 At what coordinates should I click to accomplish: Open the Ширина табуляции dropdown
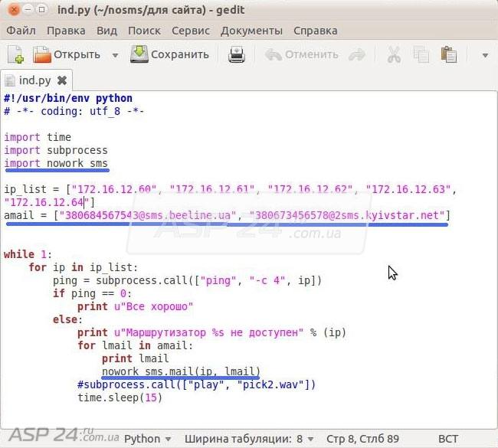click(249, 439)
